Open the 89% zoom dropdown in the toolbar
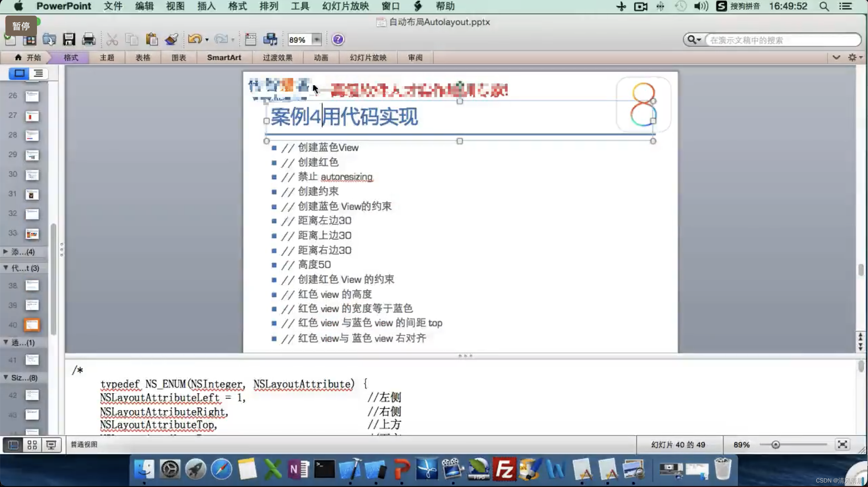The height and width of the screenshot is (487, 868). (316, 40)
